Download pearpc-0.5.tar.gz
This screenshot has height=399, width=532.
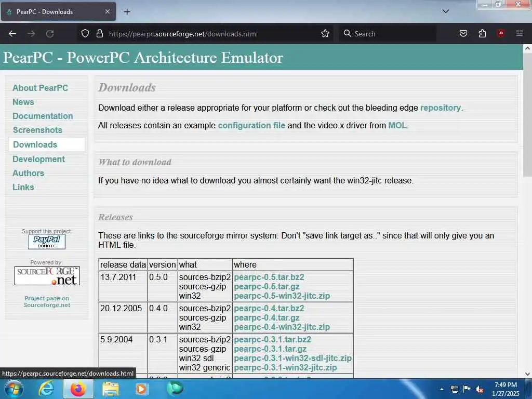click(x=267, y=287)
